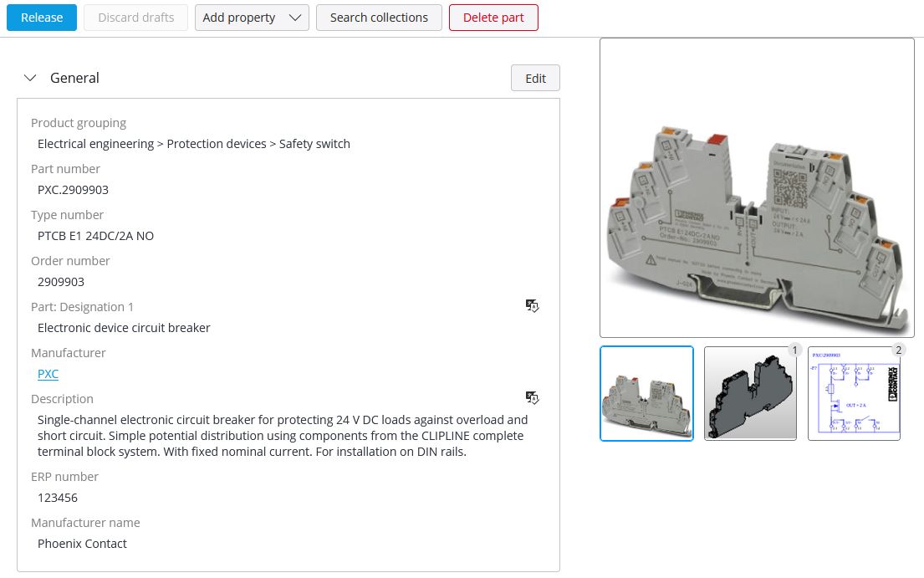This screenshot has height=578, width=924.
Task: Click Discard drafts
Action: point(135,17)
